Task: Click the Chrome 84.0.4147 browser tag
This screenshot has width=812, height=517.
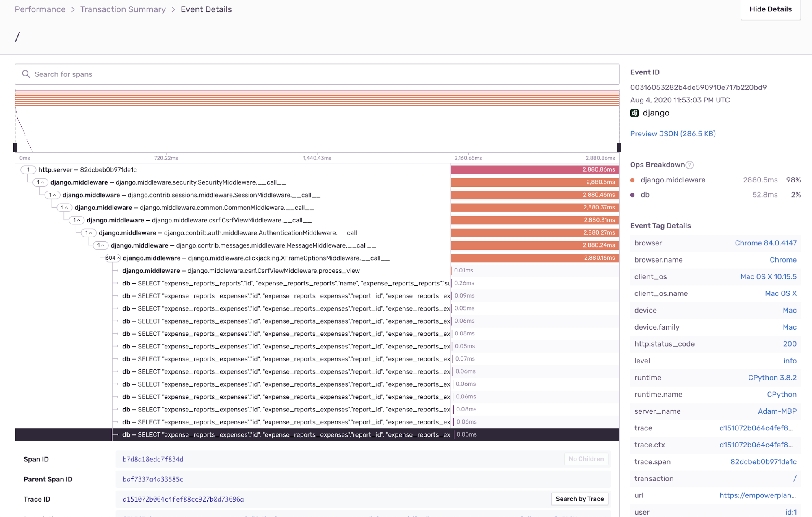Action: pos(765,243)
